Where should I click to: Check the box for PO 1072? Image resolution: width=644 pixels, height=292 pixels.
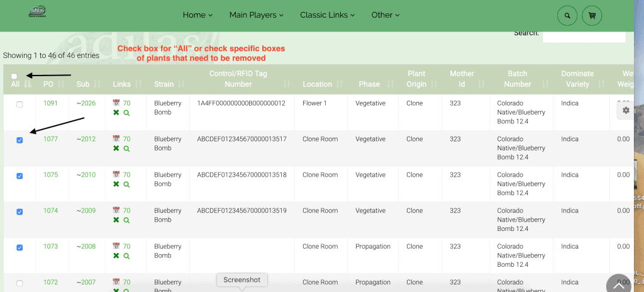click(19, 283)
